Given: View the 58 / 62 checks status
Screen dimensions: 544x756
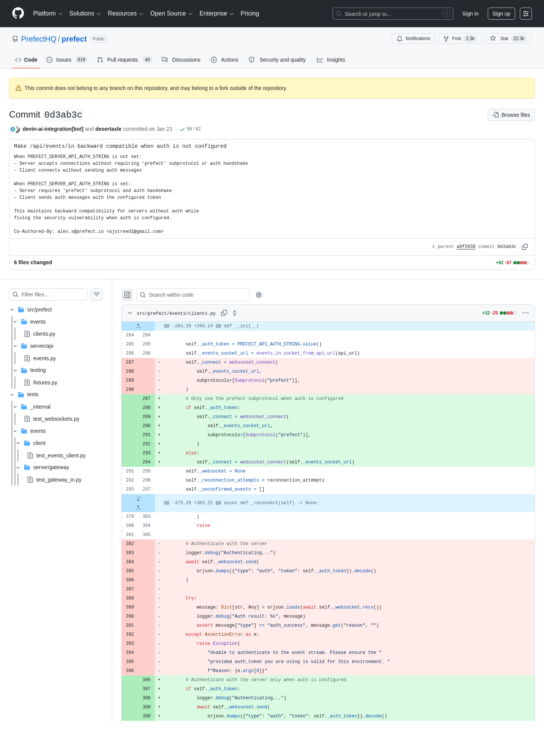Looking at the screenshot, I should point(190,129).
